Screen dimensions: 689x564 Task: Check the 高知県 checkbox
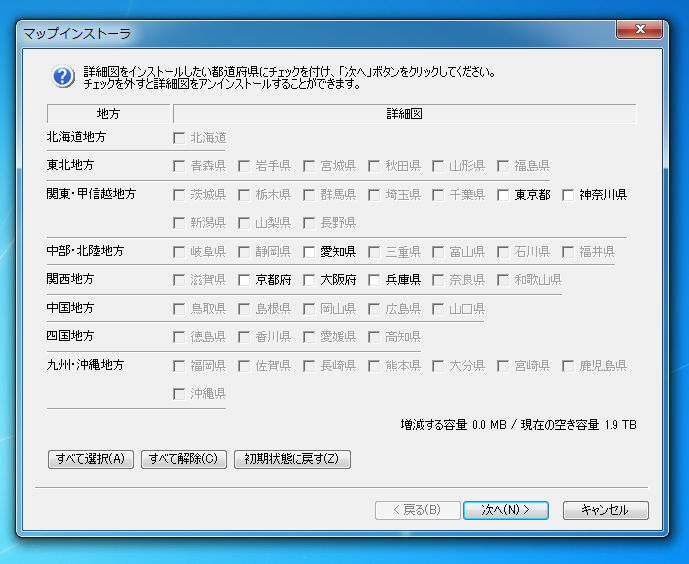pos(374,337)
